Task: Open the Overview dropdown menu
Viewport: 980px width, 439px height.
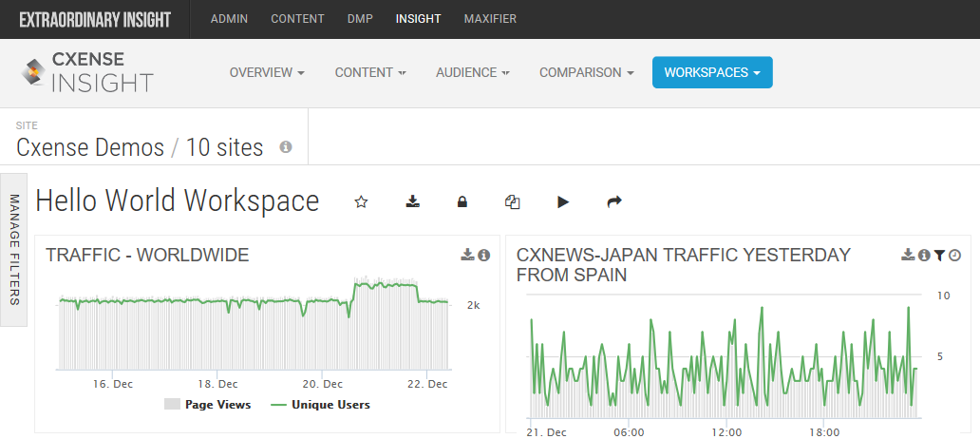Action: click(267, 72)
